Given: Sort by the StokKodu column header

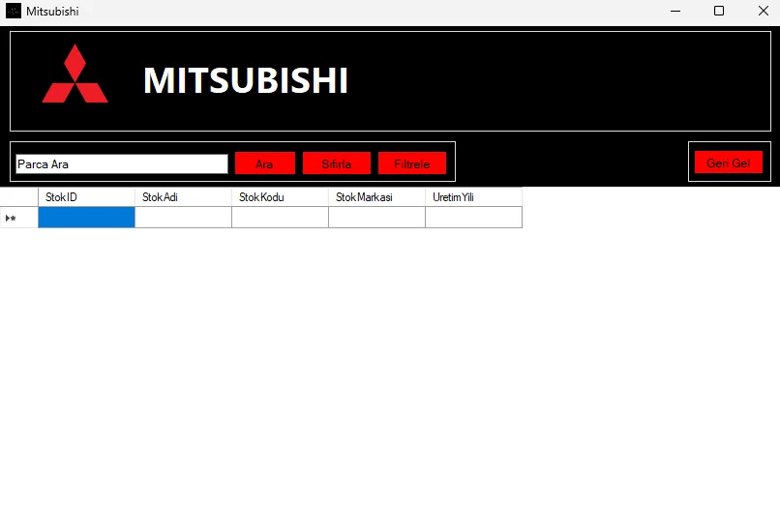Looking at the screenshot, I should [x=280, y=197].
